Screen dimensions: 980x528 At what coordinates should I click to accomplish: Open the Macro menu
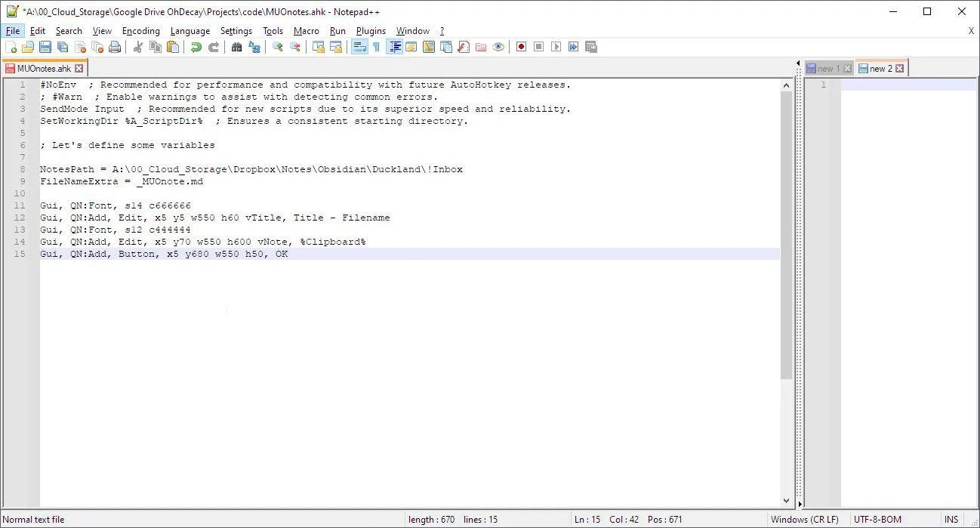click(x=306, y=31)
